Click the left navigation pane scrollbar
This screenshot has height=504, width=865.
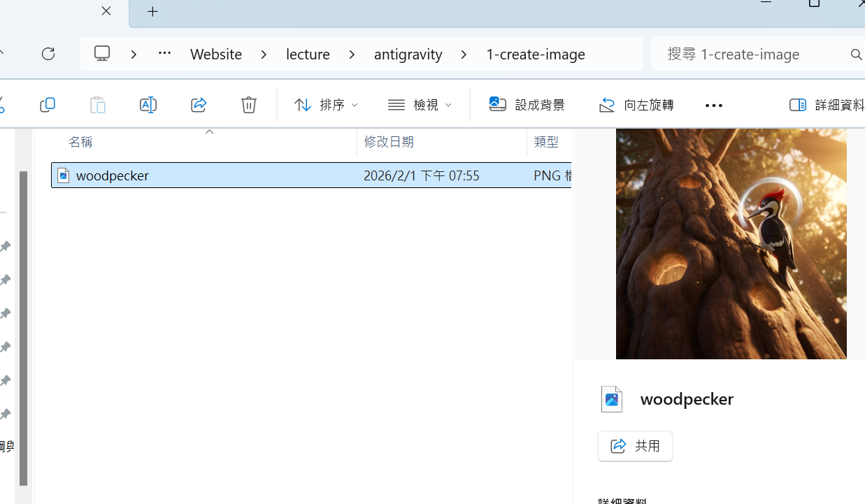(23, 329)
